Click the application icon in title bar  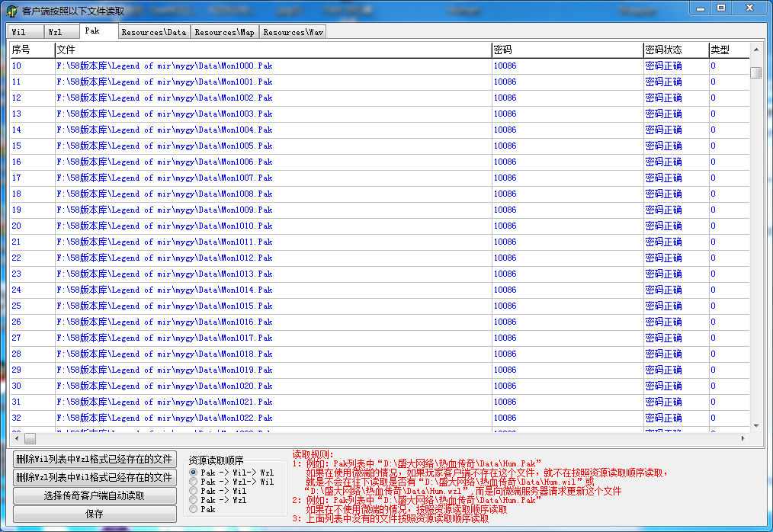(x=12, y=11)
